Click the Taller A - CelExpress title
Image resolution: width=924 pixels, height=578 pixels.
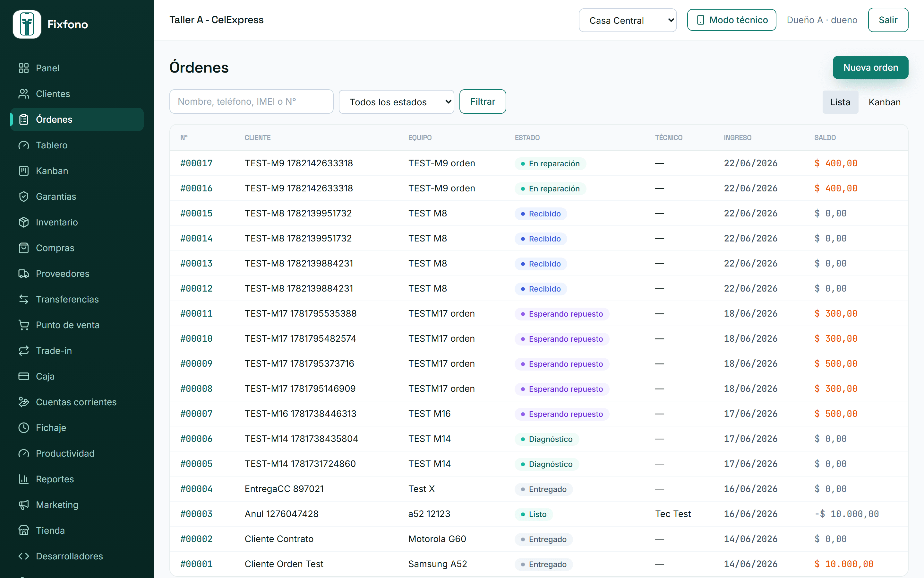pos(216,20)
